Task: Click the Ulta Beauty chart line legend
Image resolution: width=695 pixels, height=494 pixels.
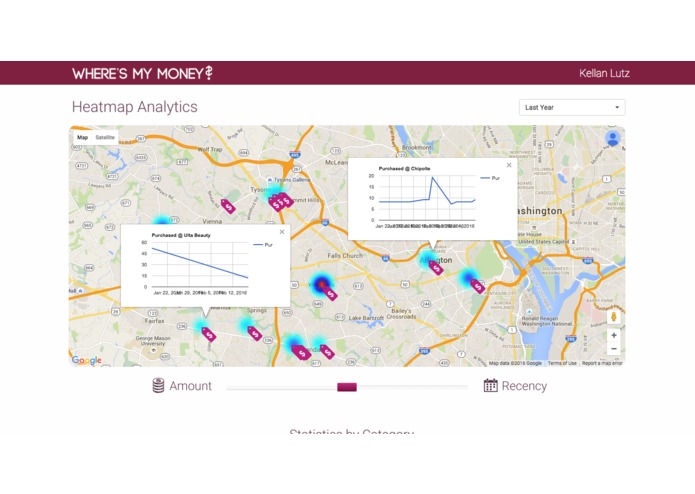Action: pos(263,245)
